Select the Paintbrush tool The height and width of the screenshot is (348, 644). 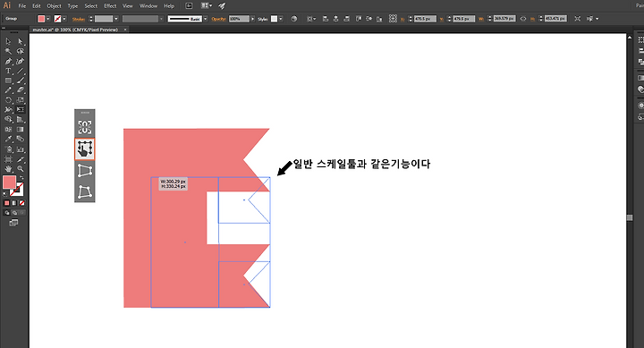click(x=20, y=81)
